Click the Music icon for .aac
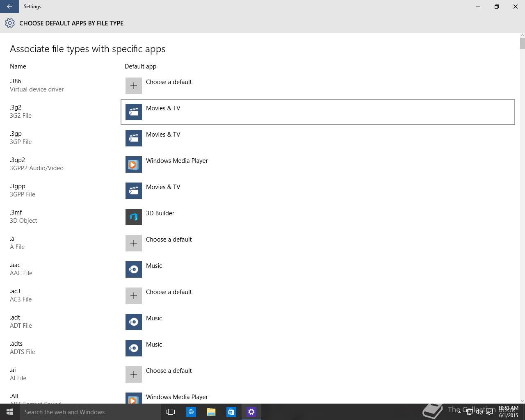Image resolution: width=525 pixels, height=420 pixels. tap(134, 269)
